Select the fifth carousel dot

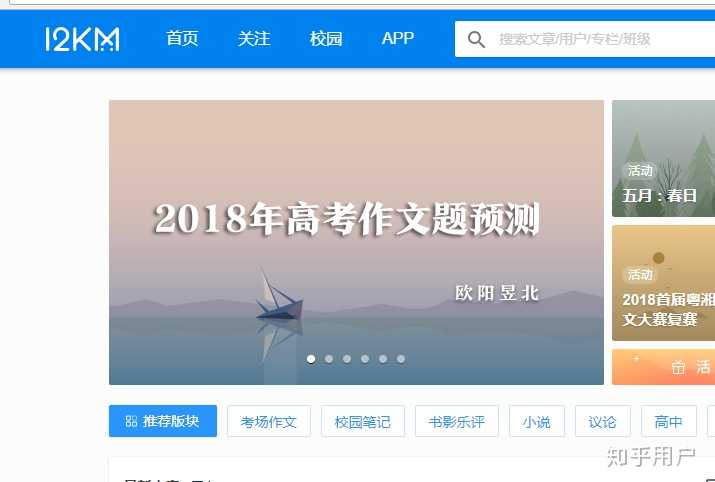(383, 359)
